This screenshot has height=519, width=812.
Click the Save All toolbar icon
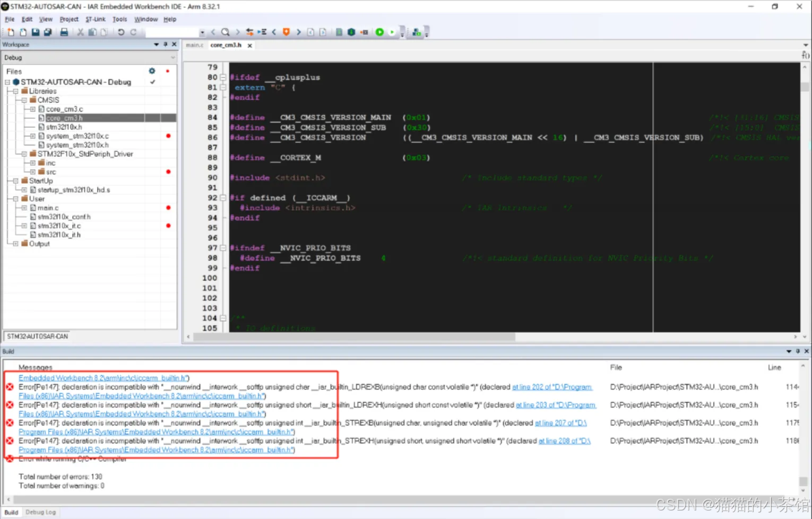tap(48, 32)
